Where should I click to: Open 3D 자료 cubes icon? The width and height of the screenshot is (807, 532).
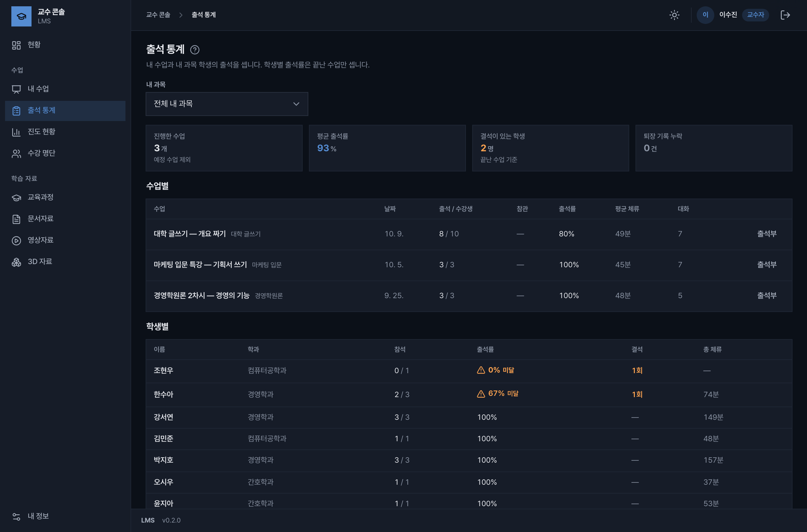click(16, 262)
